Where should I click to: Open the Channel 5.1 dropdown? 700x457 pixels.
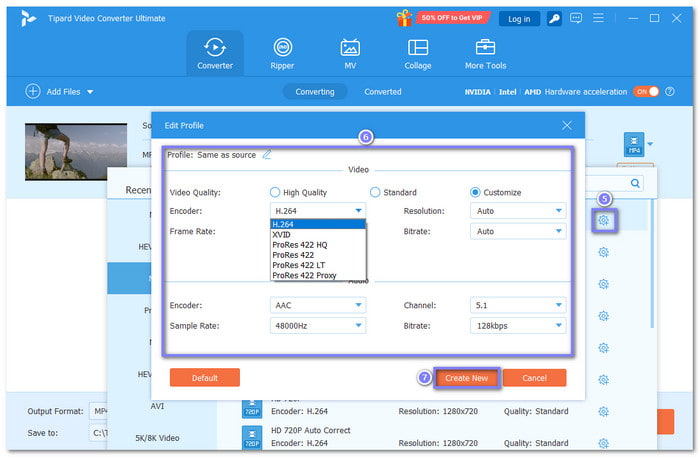coord(518,305)
